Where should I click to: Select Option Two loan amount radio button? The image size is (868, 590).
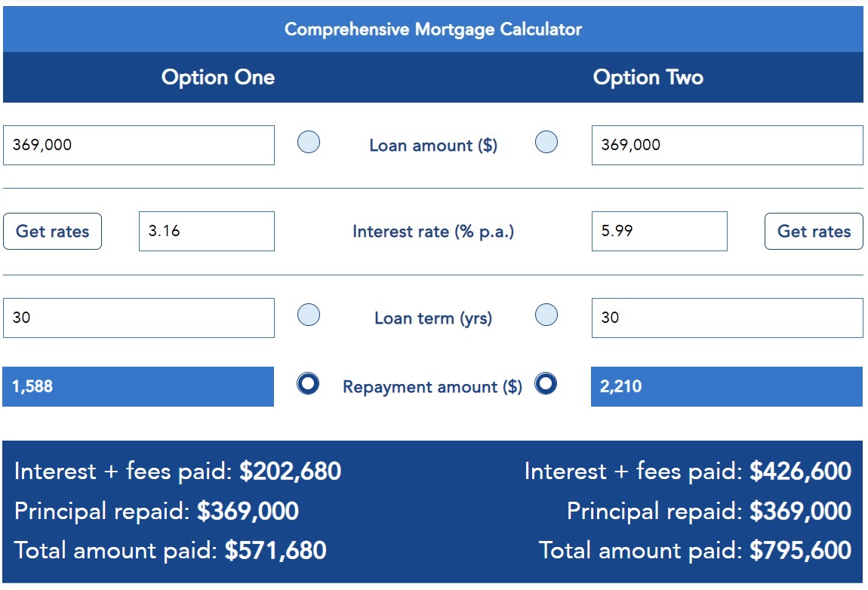click(546, 142)
